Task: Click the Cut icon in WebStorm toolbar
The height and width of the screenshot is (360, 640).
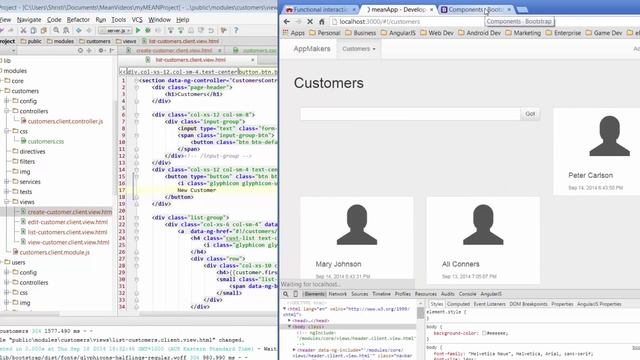Action: point(23,31)
